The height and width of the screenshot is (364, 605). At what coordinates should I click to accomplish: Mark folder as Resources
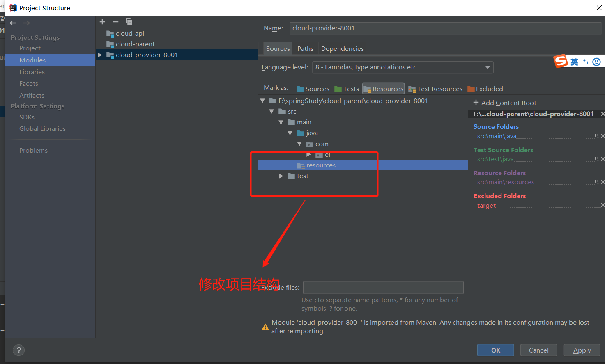pyautogui.click(x=383, y=89)
